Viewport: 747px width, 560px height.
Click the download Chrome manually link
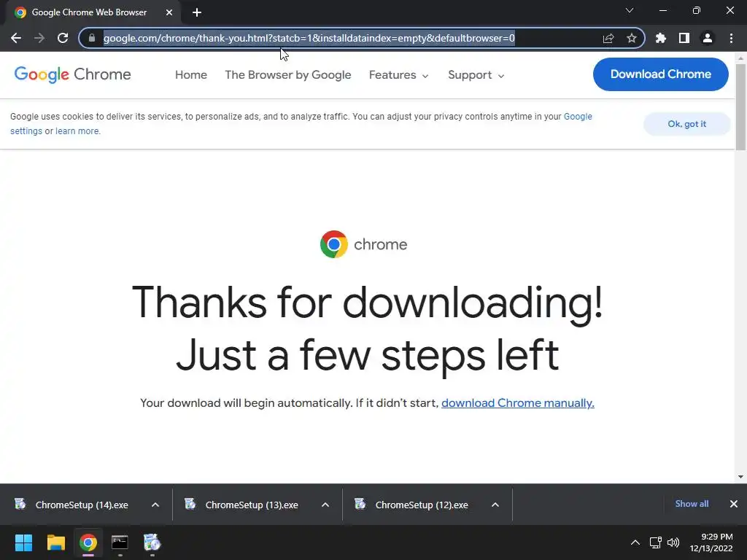[518, 402]
